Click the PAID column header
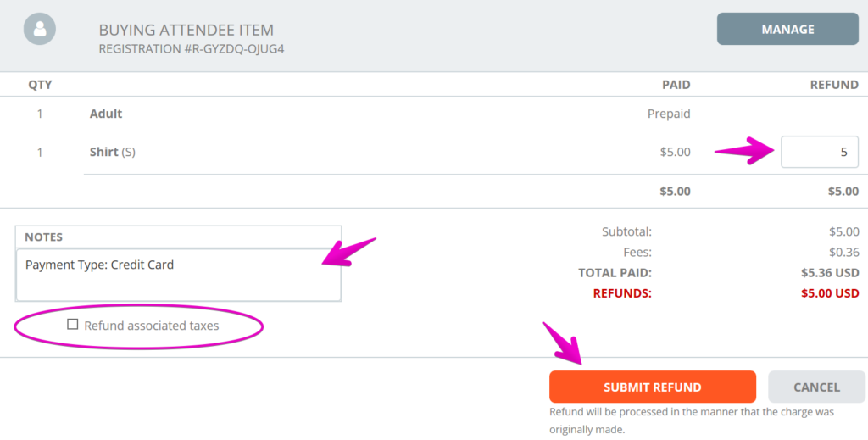Viewport: 868px width, 440px height. [676, 85]
